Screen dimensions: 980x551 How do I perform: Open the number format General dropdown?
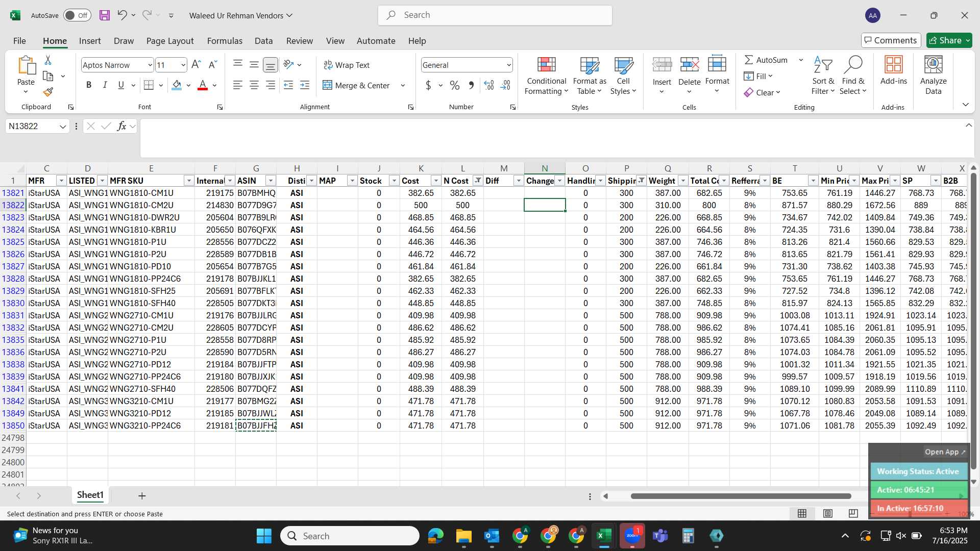coord(509,65)
